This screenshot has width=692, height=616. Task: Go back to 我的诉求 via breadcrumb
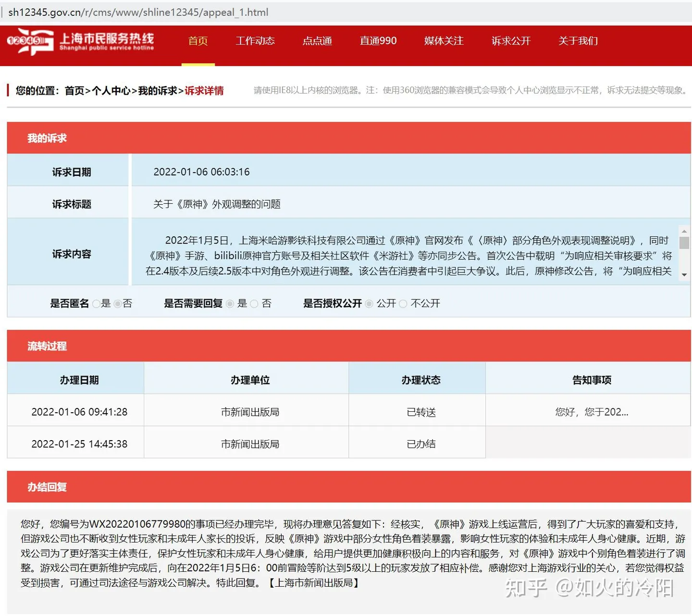(158, 91)
